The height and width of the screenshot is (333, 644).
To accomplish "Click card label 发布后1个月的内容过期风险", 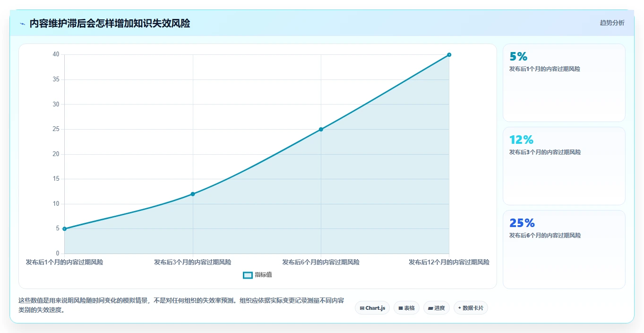I will click(x=545, y=69).
